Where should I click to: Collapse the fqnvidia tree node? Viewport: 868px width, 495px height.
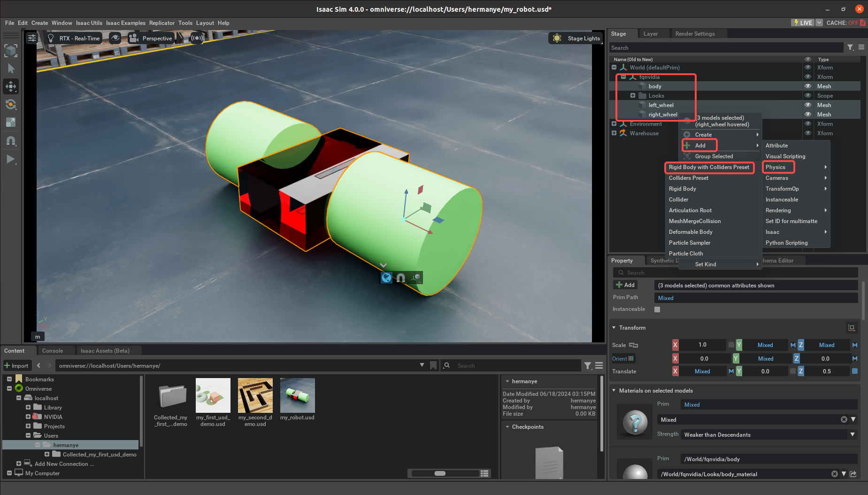coord(623,77)
